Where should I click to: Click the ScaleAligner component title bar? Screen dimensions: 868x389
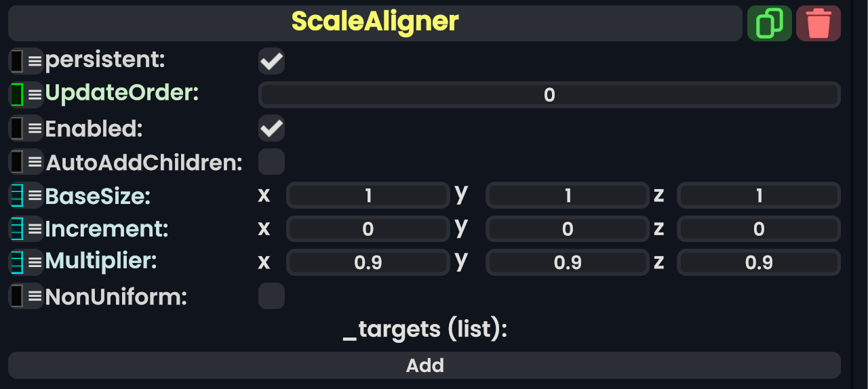[x=375, y=24]
